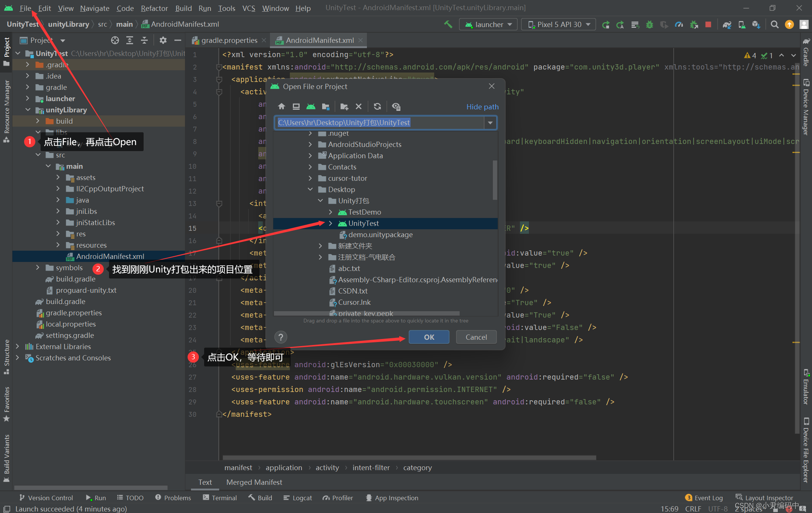Click the Debug app bug icon
Screen dimensions: 812x513
(650, 24)
